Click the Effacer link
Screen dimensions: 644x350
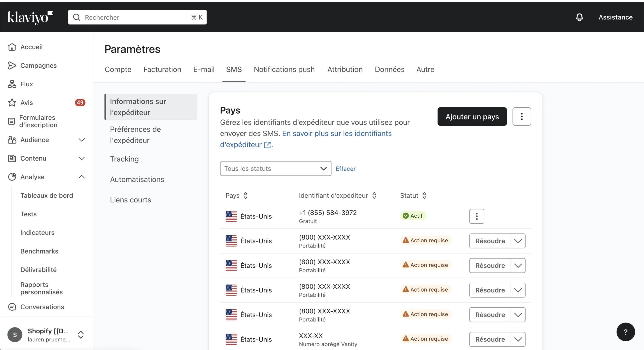pyautogui.click(x=345, y=169)
